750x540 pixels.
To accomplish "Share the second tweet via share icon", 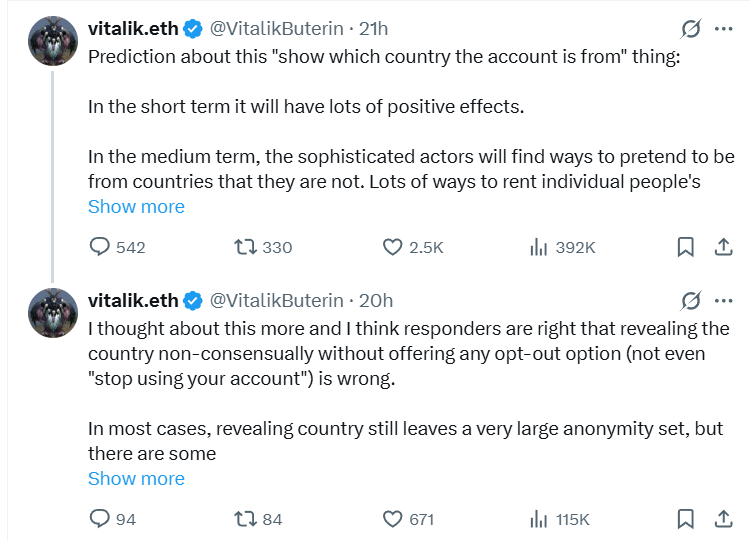I will click(x=723, y=519).
